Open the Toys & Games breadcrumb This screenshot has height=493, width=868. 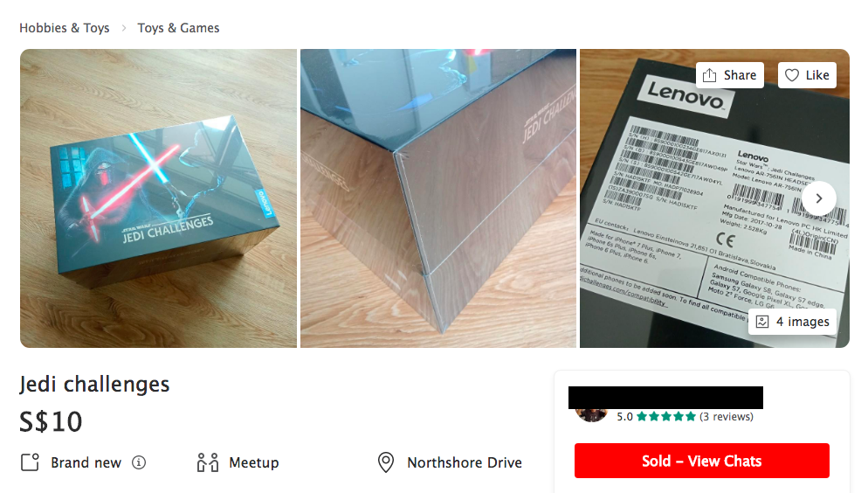tap(178, 28)
